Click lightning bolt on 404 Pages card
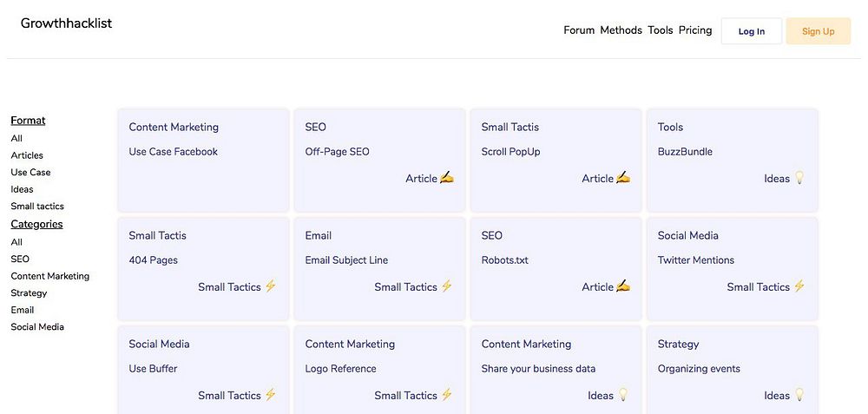This screenshot has height=414, width=868. click(x=271, y=286)
